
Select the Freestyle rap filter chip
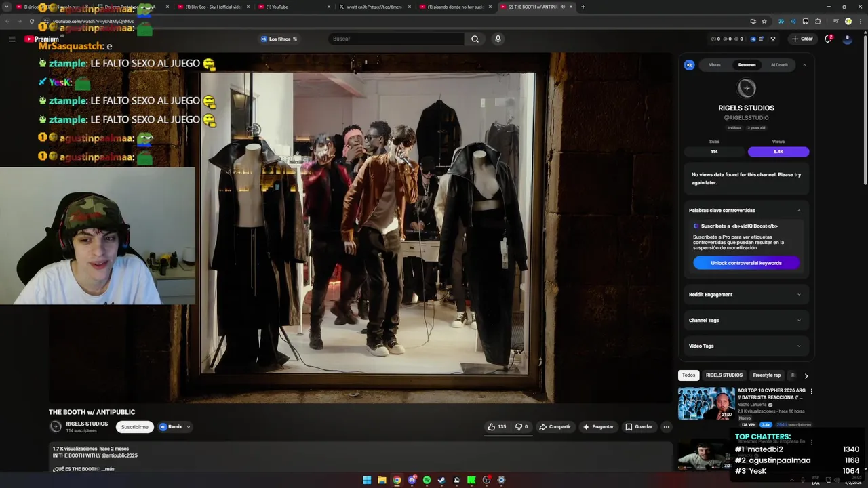pos(766,375)
